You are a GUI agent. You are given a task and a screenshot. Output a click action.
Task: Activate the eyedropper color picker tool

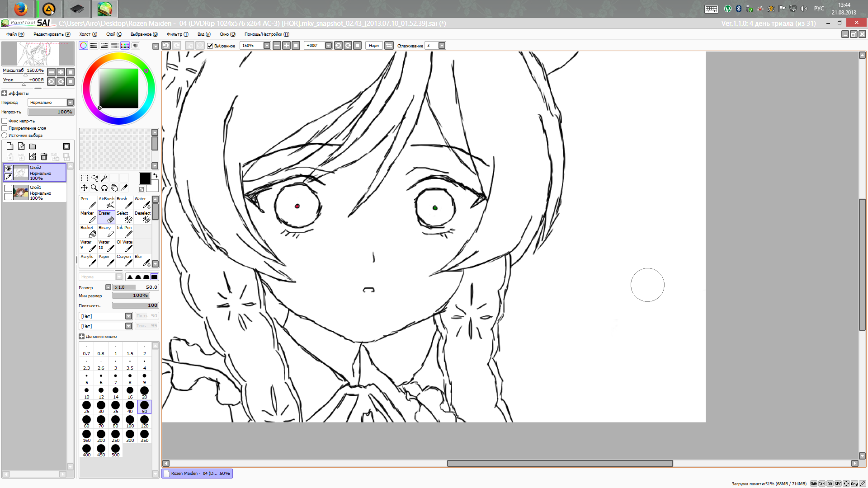tap(124, 188)
